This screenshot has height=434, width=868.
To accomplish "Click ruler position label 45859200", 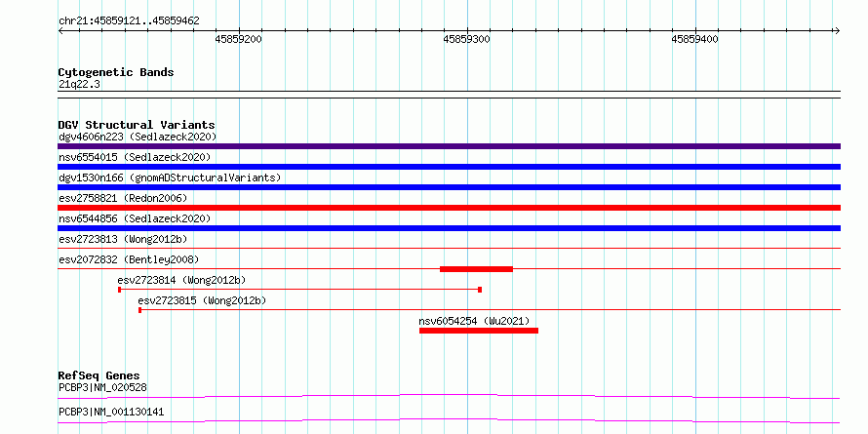I will tap(239, 39).
